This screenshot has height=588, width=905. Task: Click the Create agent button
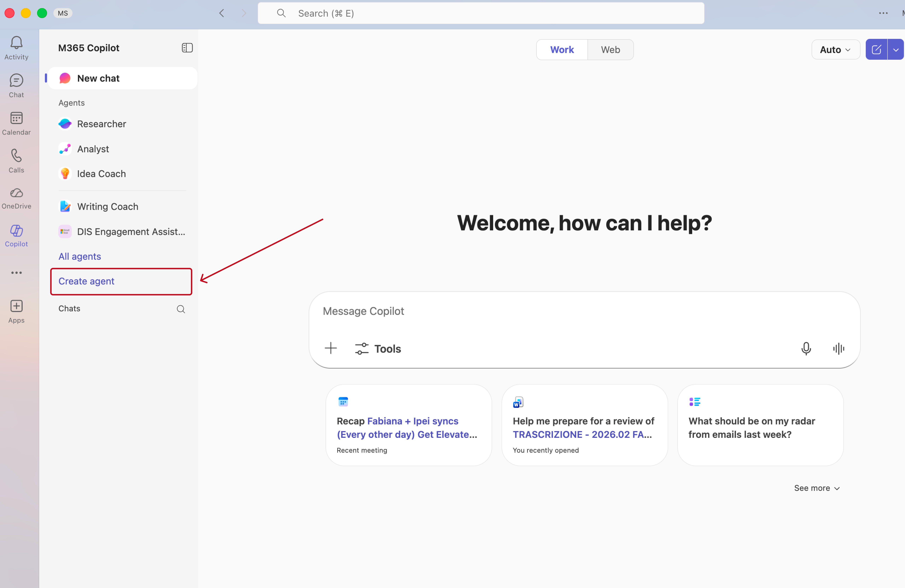click(x=86, y=281)
